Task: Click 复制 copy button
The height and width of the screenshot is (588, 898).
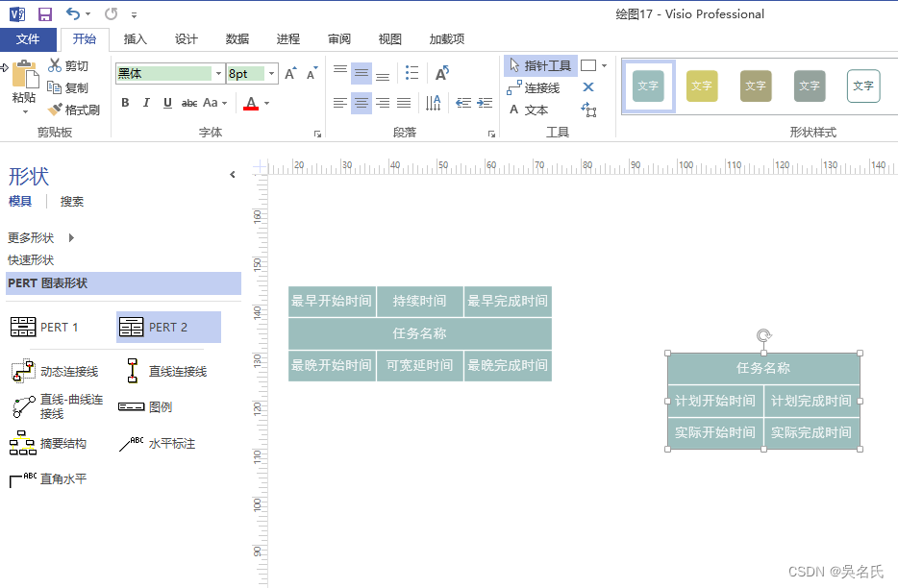Action: pyautogui.click(x=68, y=87)
